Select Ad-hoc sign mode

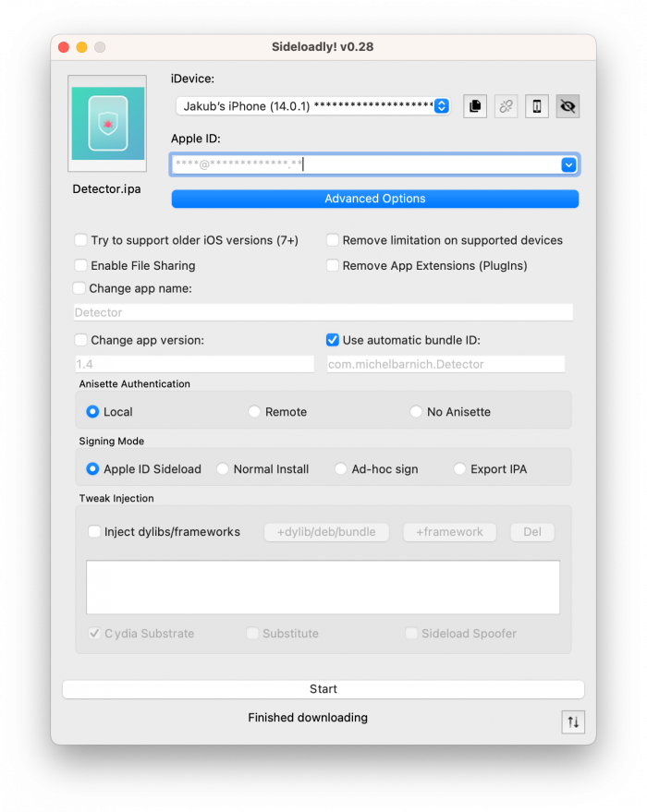tap(341, 469)
